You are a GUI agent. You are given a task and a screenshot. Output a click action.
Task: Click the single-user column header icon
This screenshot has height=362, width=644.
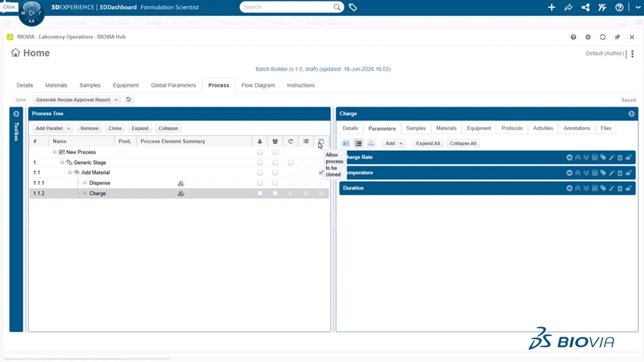[260, 141]
